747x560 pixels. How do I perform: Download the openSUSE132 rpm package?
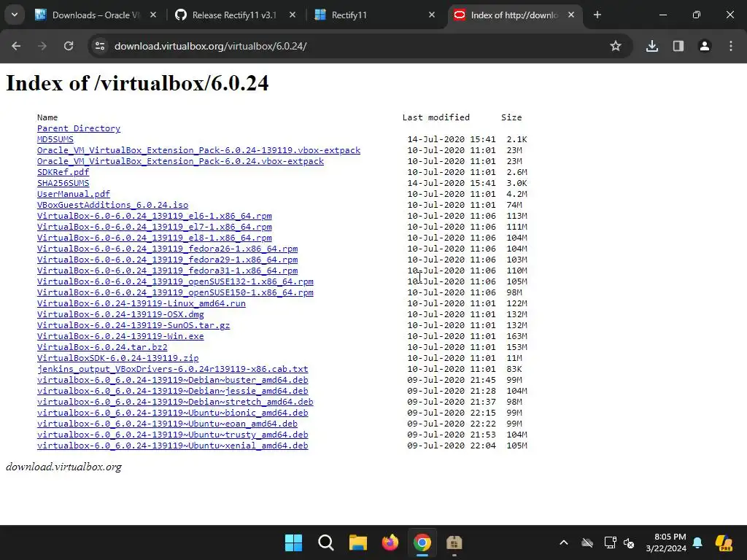coord(175,281)
